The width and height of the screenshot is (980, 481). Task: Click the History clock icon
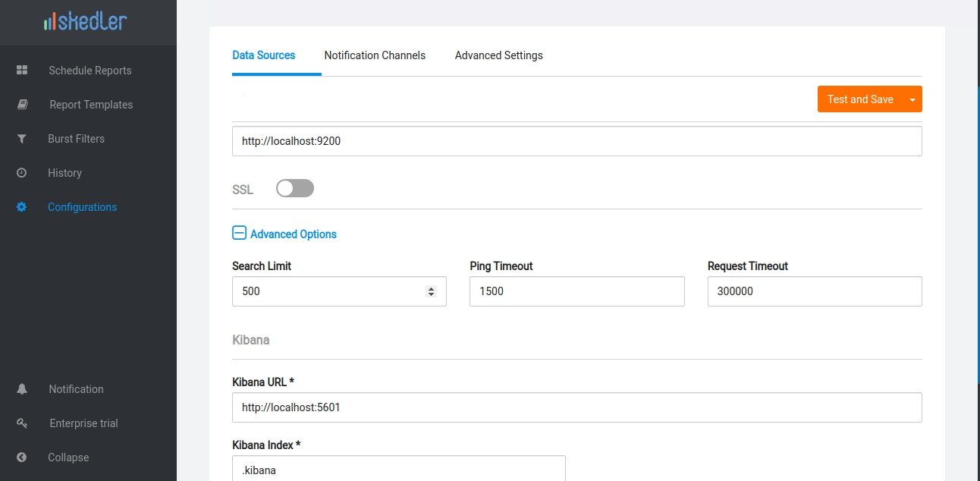click(22, 173)
